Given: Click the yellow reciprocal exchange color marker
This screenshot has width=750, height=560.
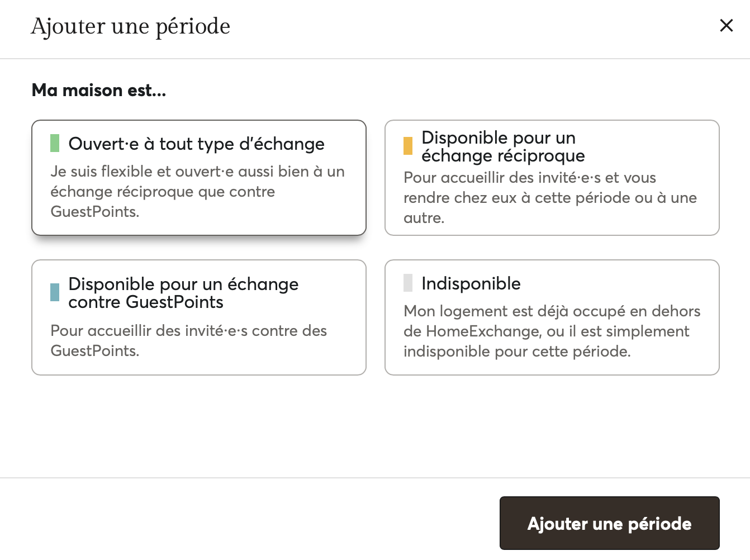Looking at the screenshot, I should [x=408, y=146].
